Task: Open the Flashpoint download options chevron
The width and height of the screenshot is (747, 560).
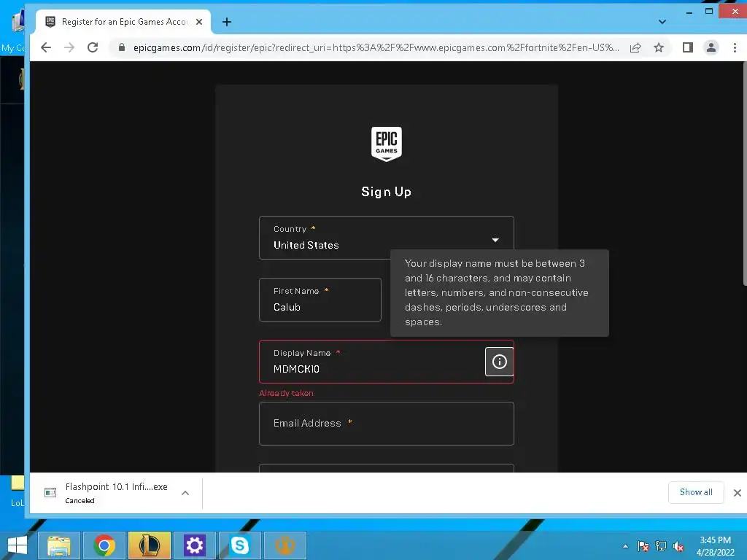Action: click(185, 493)
